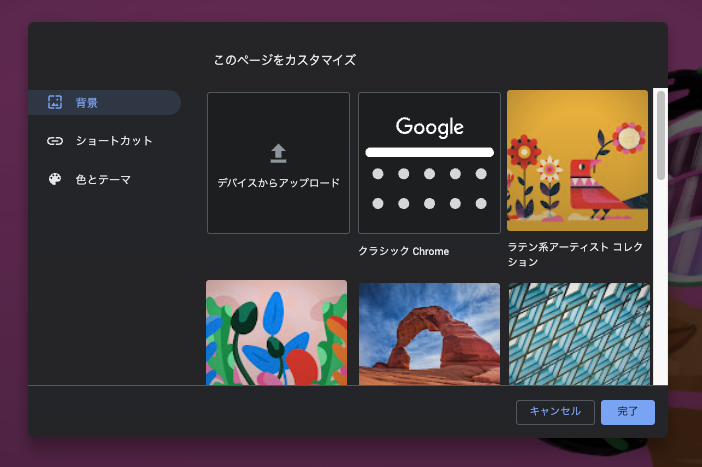Click the キャンセル button

click(x=555, y=412)
